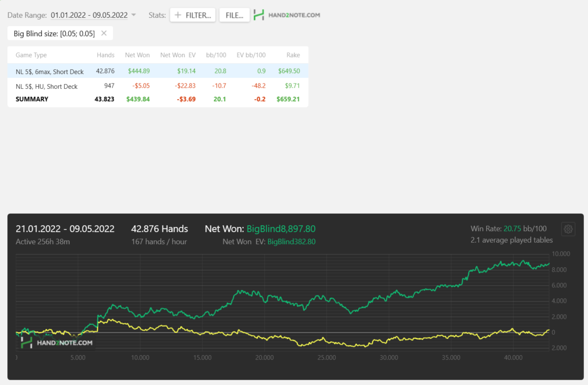Image resolution: width=588 pixels, height=385 pixels.
Task: Click 2.1 average played tables label
Action: coord(511,240)
